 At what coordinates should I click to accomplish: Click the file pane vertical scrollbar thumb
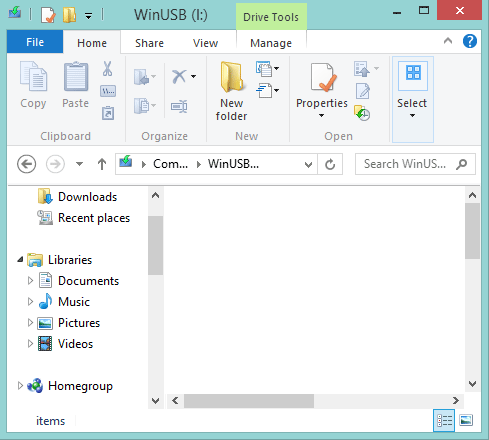(x=472, y=231)
